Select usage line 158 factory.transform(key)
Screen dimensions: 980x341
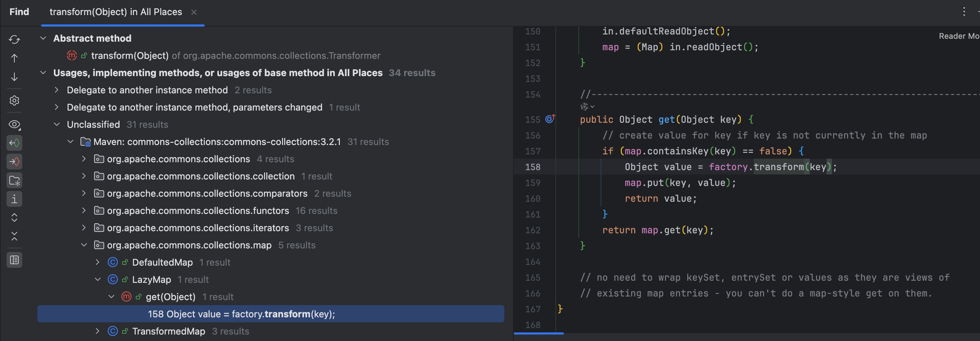coord(271,314)
